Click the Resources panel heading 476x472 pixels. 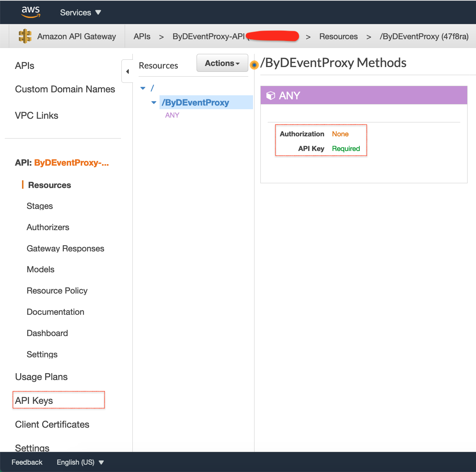pos(158,66)
